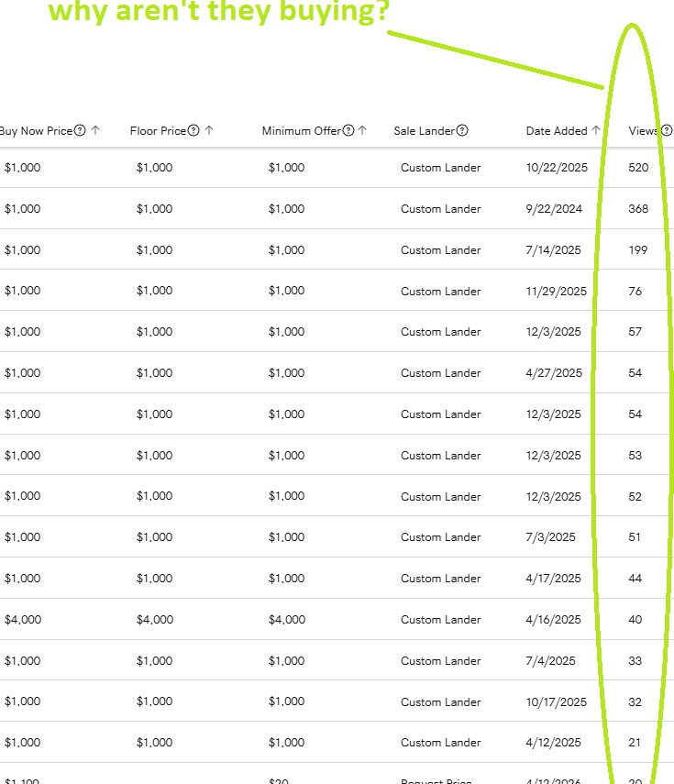The height and width of the screenshot is (784, 674).
Task: Select the date 7/3/2025
Action: (x=550, y=537)
